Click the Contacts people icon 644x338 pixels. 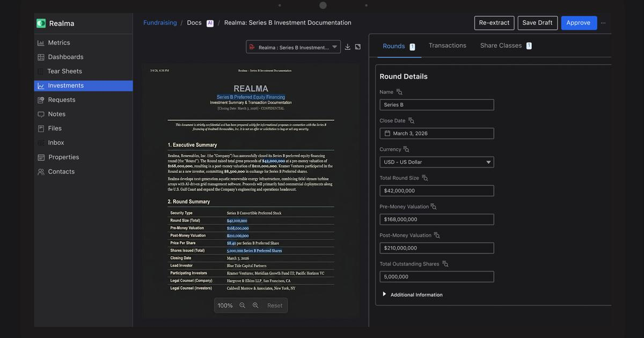[x=41, y=172]
